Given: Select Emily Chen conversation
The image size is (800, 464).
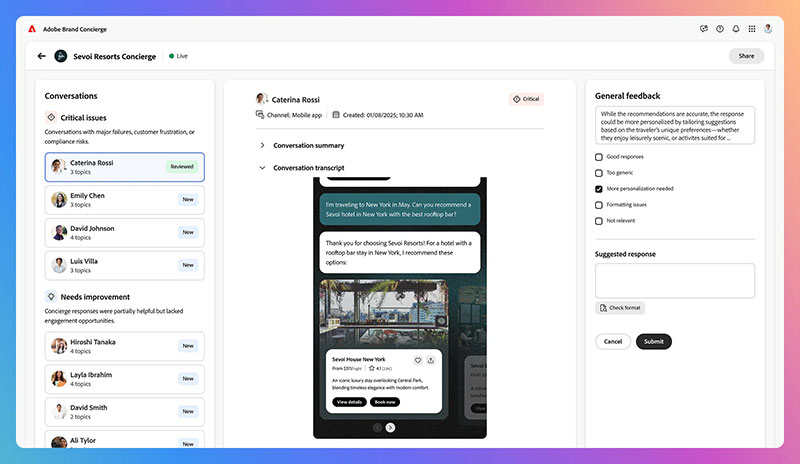Looking at the screenshot, I should (124, 200).
